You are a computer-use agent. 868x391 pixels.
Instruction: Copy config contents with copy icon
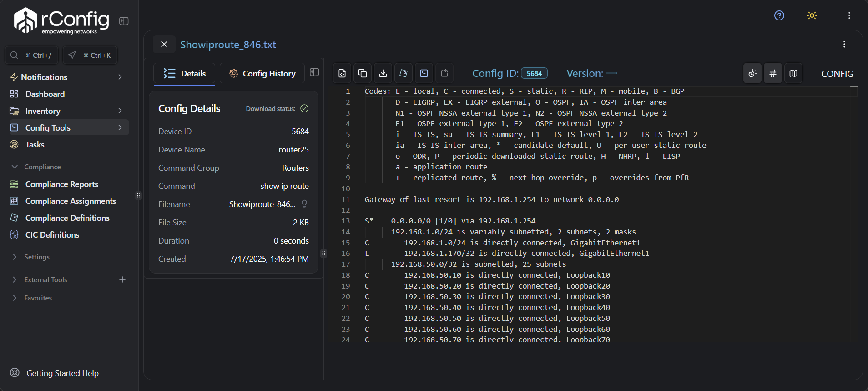pyautogui.click(x=363, y=73)
